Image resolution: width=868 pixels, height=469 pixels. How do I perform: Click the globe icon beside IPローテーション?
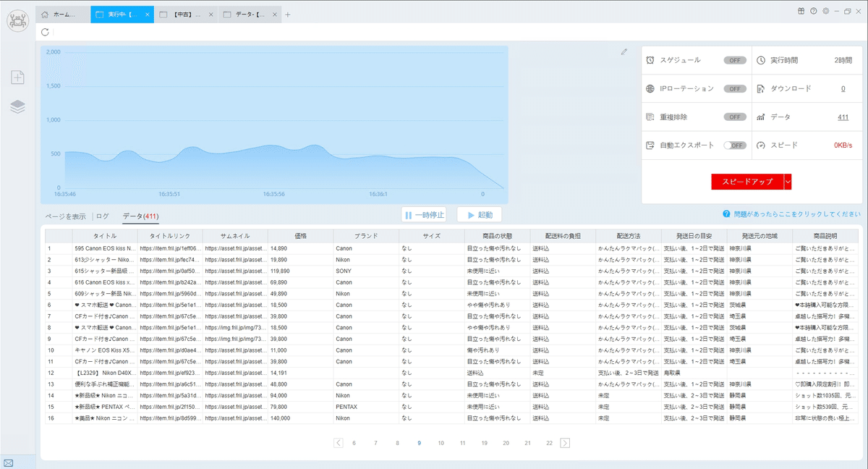tap(650, 88)
